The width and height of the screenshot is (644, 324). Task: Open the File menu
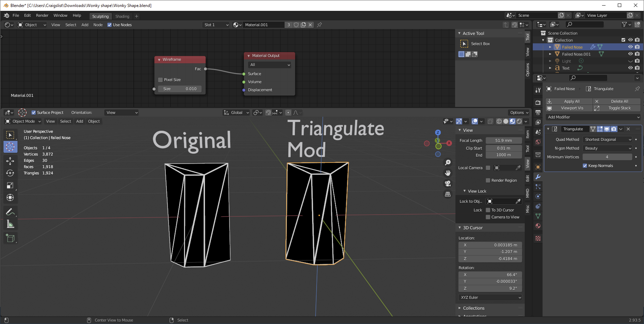[x=16, y=15]
